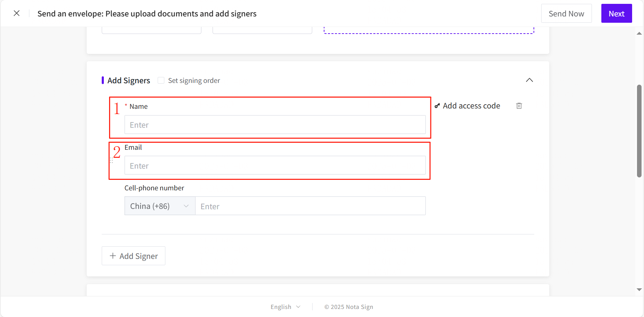Click the vertical scrollbar thumb
This screenshot has height=317, width=644.
(639, 131)
